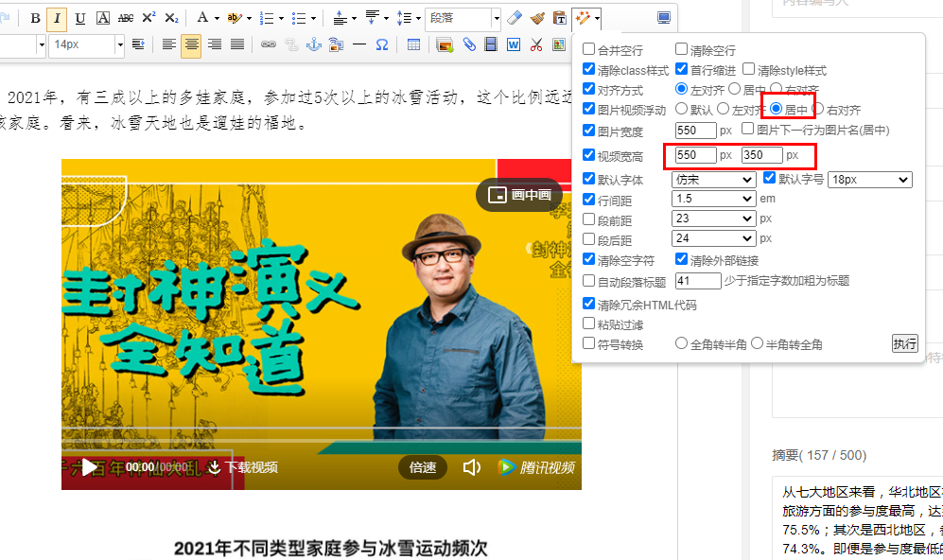Image resolution: width=943 pixels, height=560 pixels.
Task: Select 默认 radio for 图片视频浮动
Action: click(681, 109)
